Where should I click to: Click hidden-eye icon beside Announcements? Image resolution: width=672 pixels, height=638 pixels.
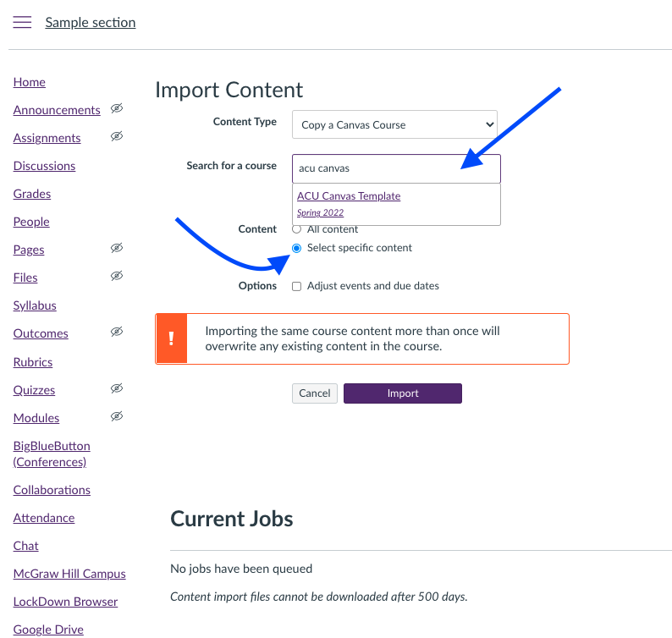pyautogui.click(x=117, y=109)
